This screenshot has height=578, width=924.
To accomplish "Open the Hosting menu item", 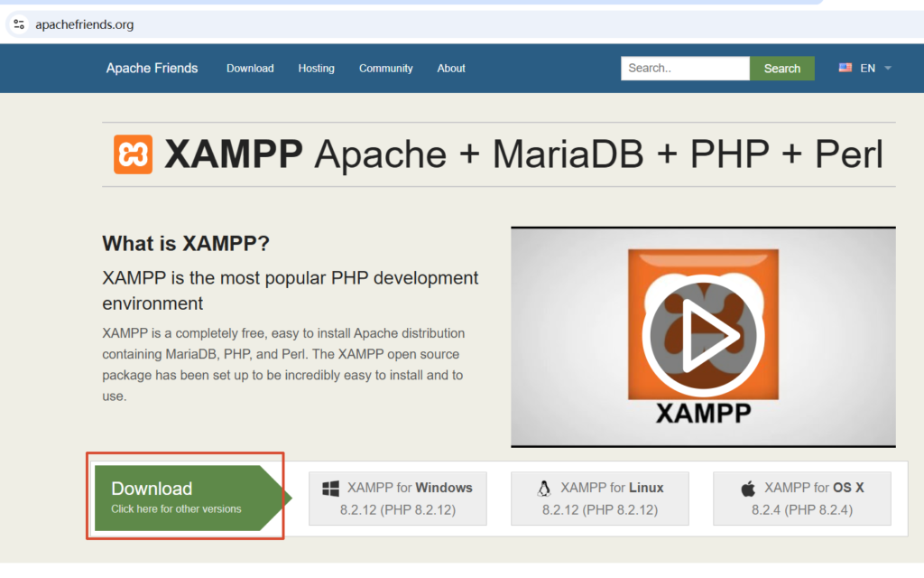I will [316, 69].
